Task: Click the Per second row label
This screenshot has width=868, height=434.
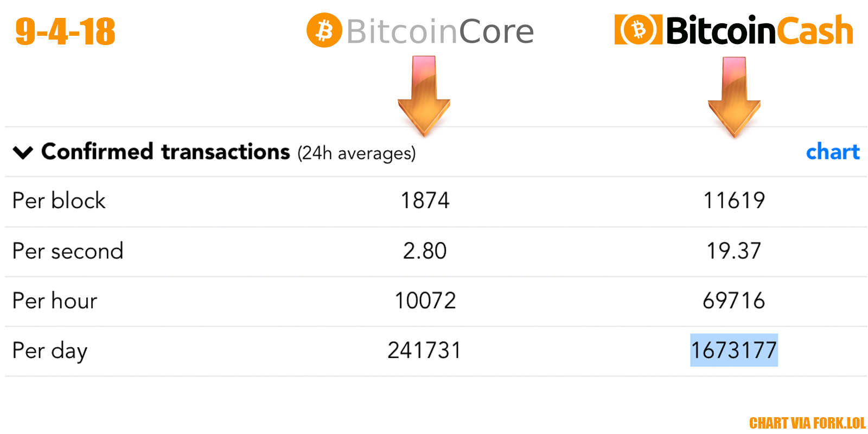Action: [x=68, y=251]
